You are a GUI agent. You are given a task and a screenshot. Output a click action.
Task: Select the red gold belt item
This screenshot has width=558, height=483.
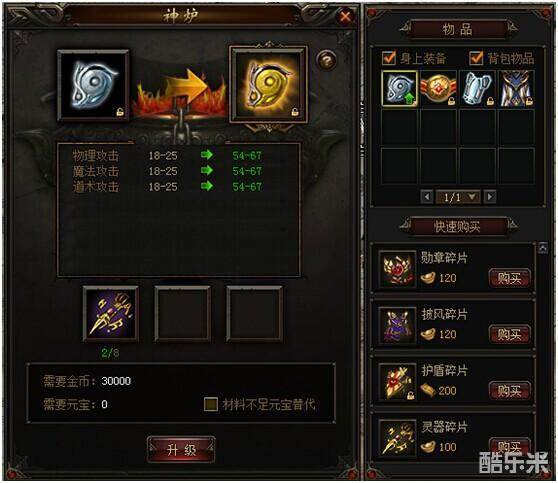click(438, 88)
